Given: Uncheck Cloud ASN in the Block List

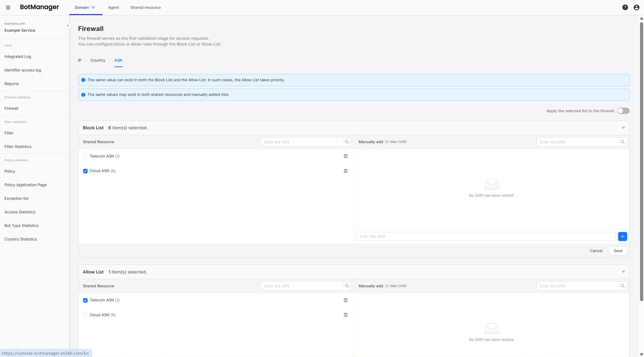Looking at the screenshot, I should 85,171.
